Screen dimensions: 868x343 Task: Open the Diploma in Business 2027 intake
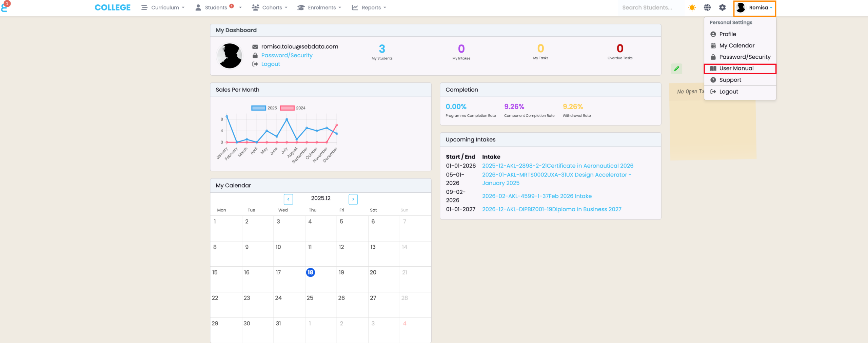[552, 209]
